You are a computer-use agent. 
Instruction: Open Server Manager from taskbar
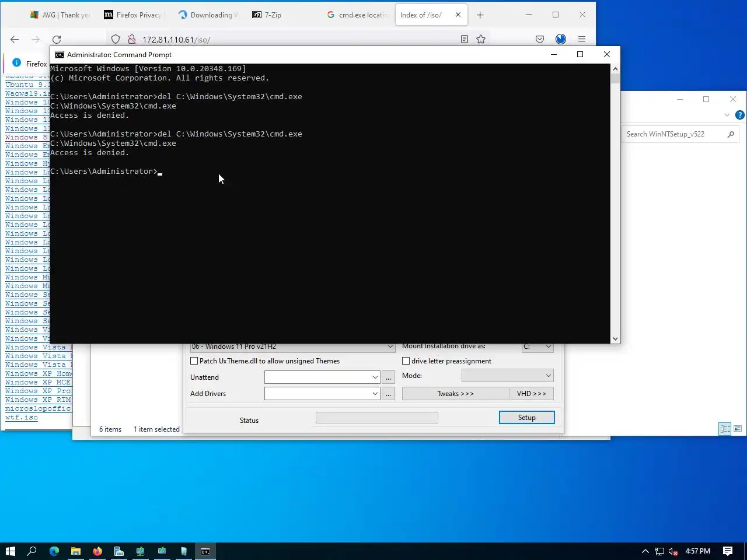pos(119,551)
